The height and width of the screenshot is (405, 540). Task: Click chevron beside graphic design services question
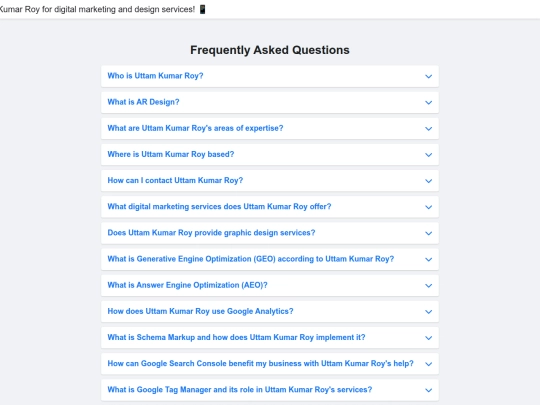point(428,233)
